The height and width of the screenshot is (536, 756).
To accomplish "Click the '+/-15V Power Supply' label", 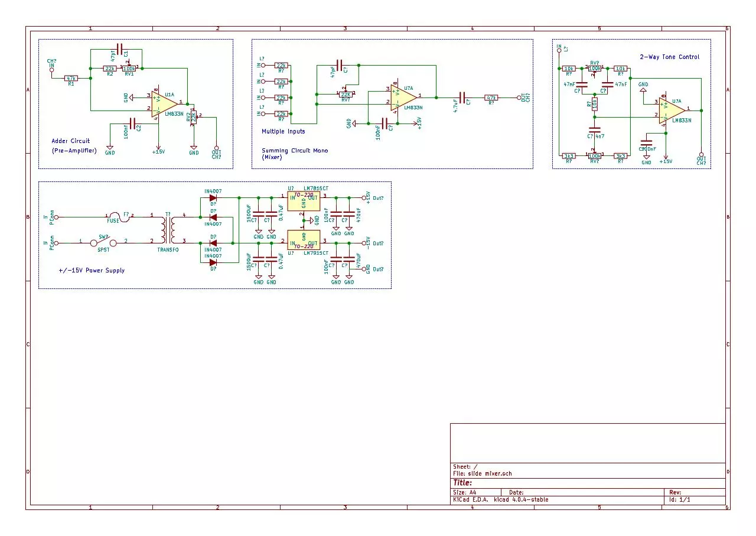I will pyautogui.click(x=92, y=271).
